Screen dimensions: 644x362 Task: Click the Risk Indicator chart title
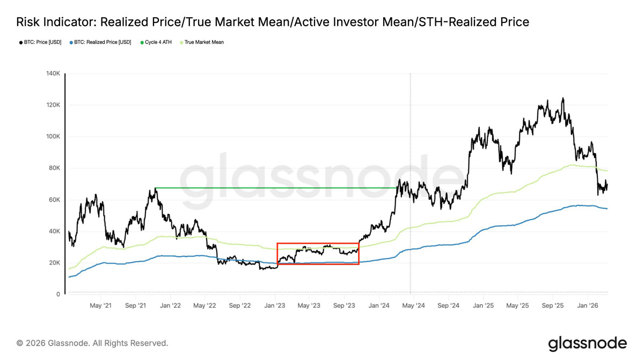[273, 22]
